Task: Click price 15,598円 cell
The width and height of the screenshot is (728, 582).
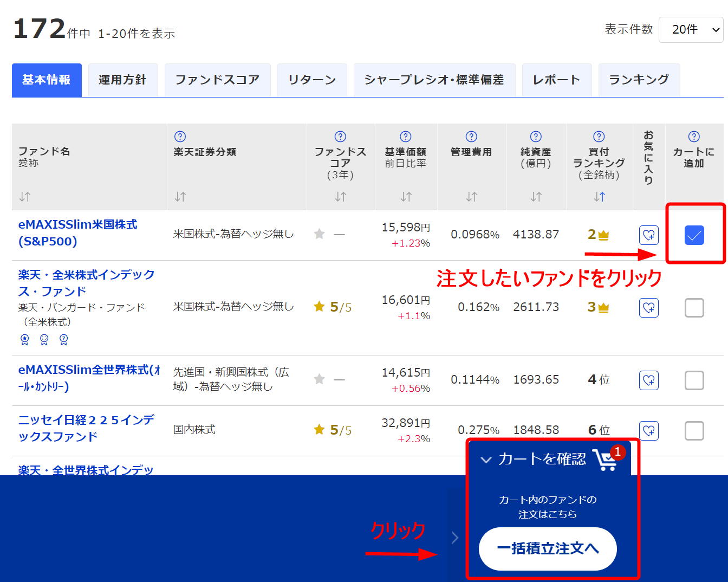Action: pos(406,228)
